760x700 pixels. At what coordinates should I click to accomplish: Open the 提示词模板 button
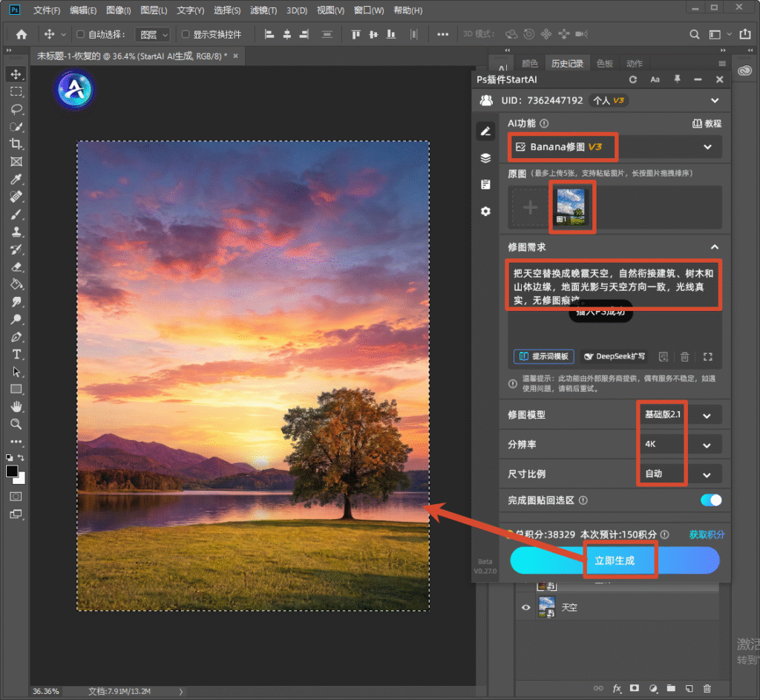pyautogui.click(x=543, y=356)
